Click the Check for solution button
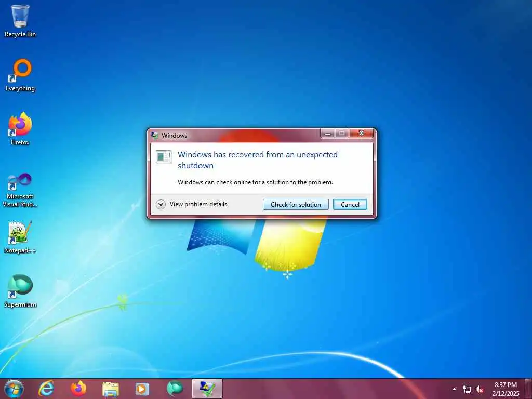This screenshot has width=532, height=399. tap(296, 205)
